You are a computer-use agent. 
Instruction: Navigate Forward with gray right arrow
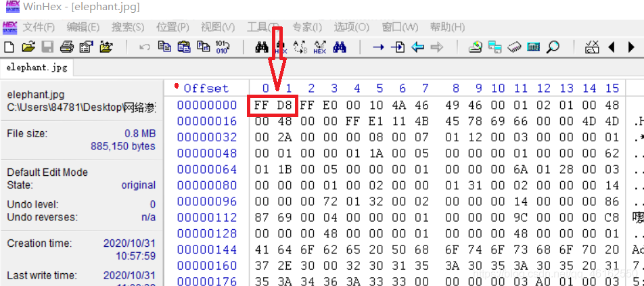[436, 47]
